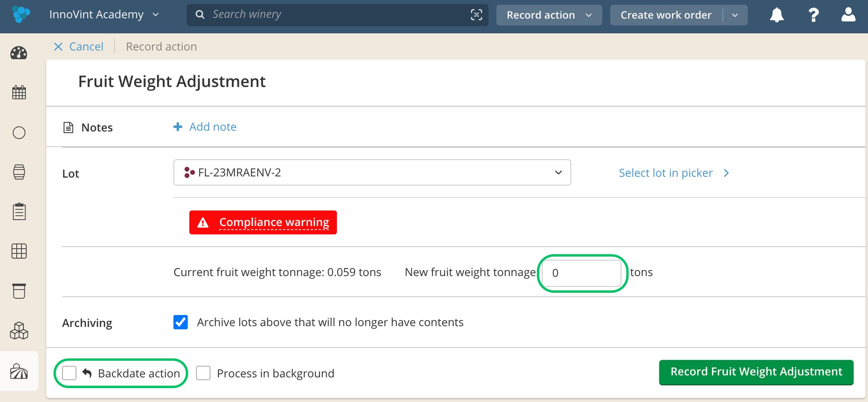Open the Create work order dropdown arrow

734,15
